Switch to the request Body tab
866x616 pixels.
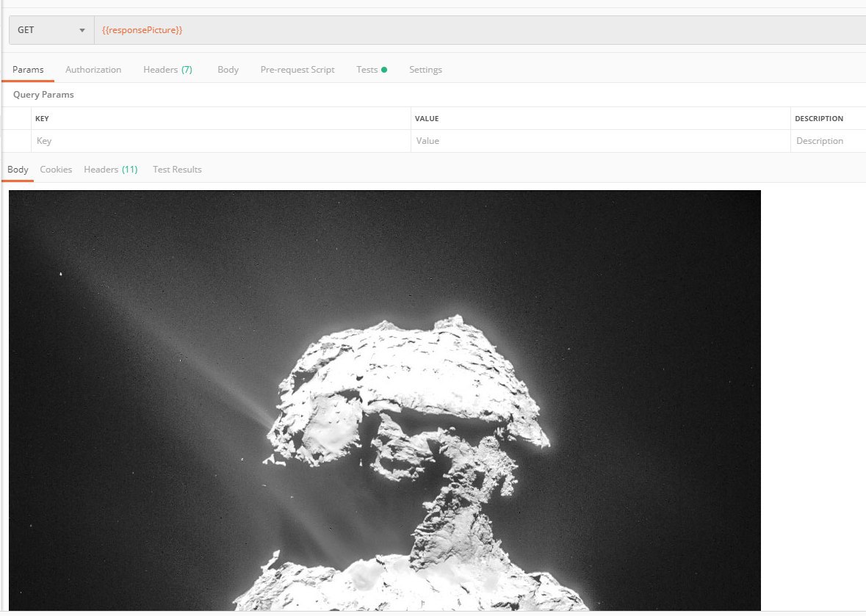coord(228,70)
